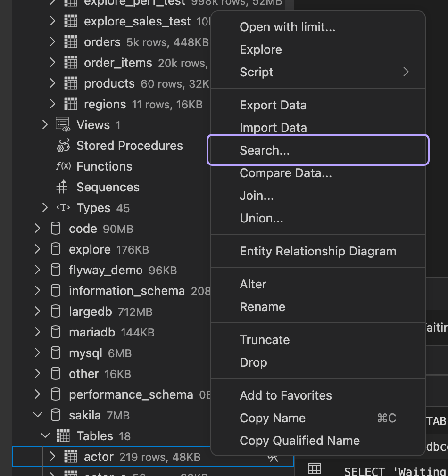448x476 pixels.
Task: Click the information_schema database icon
Action: [55, 290]
